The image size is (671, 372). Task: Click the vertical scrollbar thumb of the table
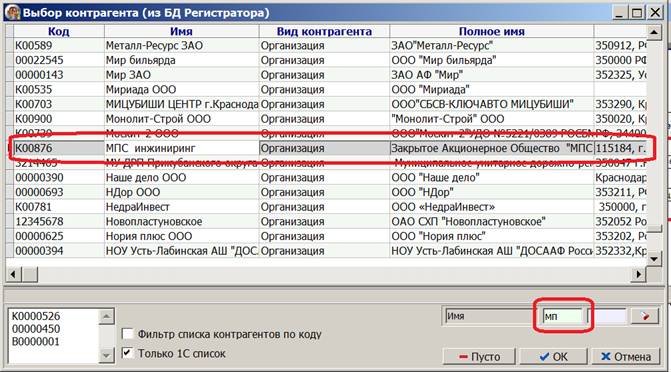[654, 228]
